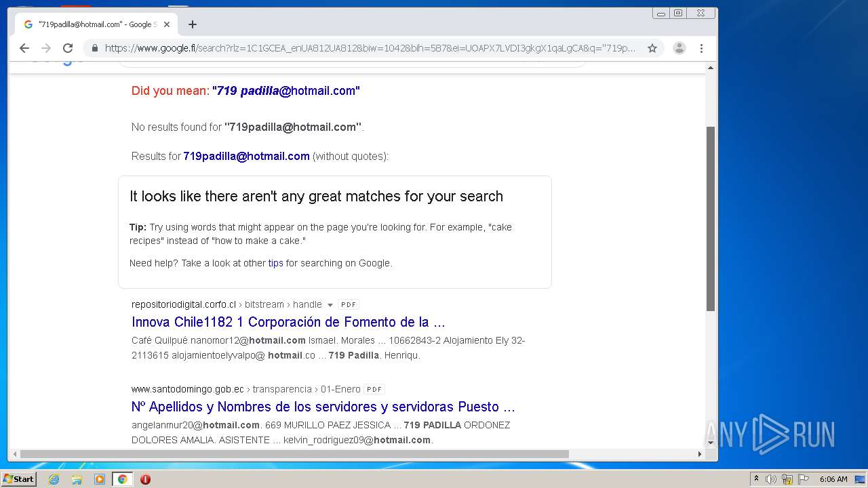This screenshot has width=868, height=488.
Task: Bookmark this page with the star
Action: [652, 48]
